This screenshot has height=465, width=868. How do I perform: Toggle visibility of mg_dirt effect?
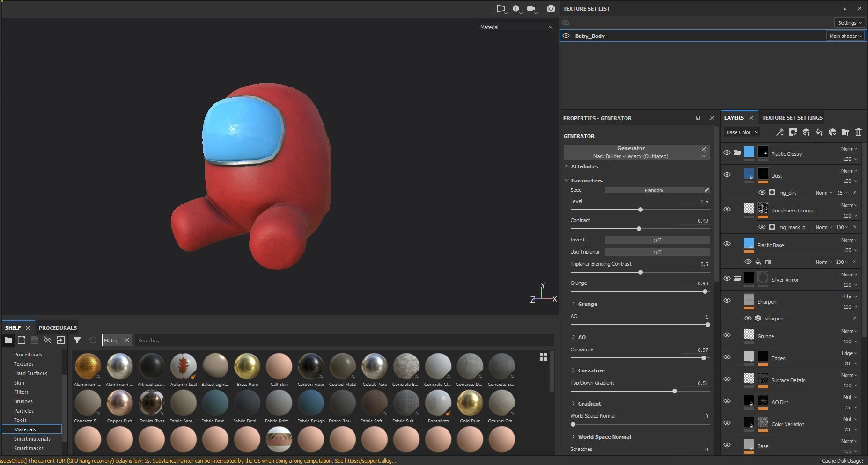pos(762,192)
